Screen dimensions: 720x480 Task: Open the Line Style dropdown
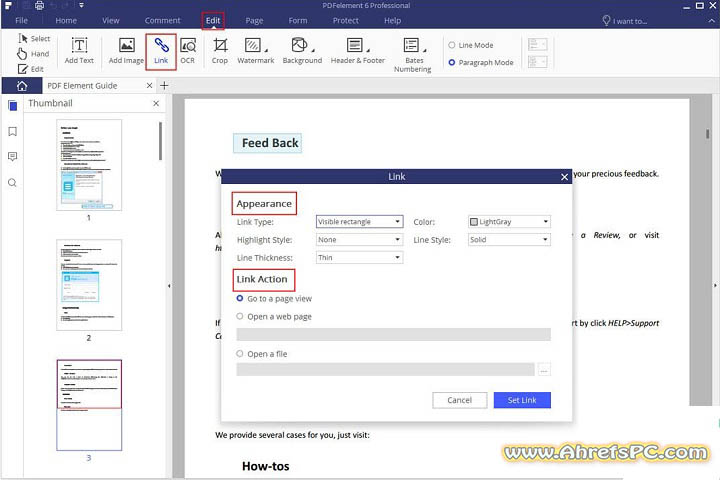click(509, 239)
